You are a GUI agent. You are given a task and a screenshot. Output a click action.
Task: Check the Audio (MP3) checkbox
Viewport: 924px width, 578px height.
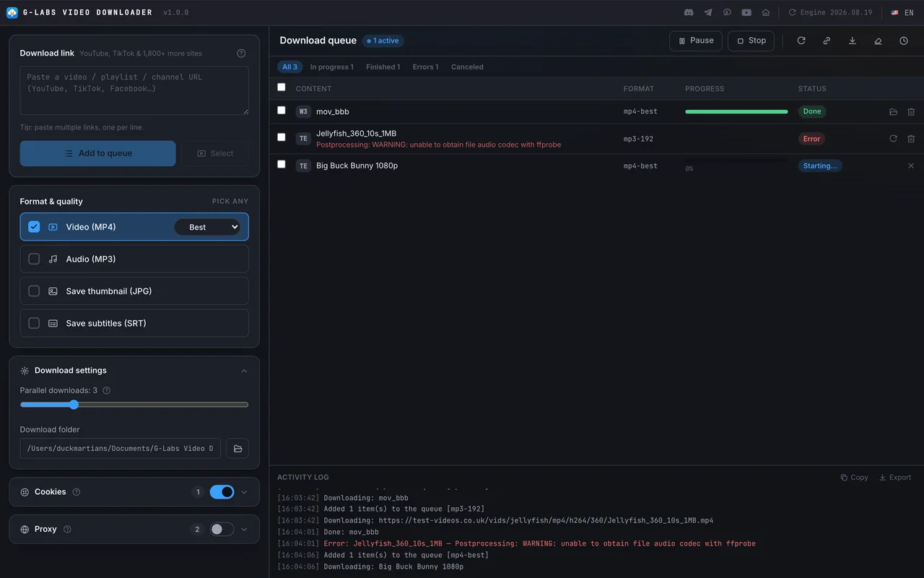[34, 259]
